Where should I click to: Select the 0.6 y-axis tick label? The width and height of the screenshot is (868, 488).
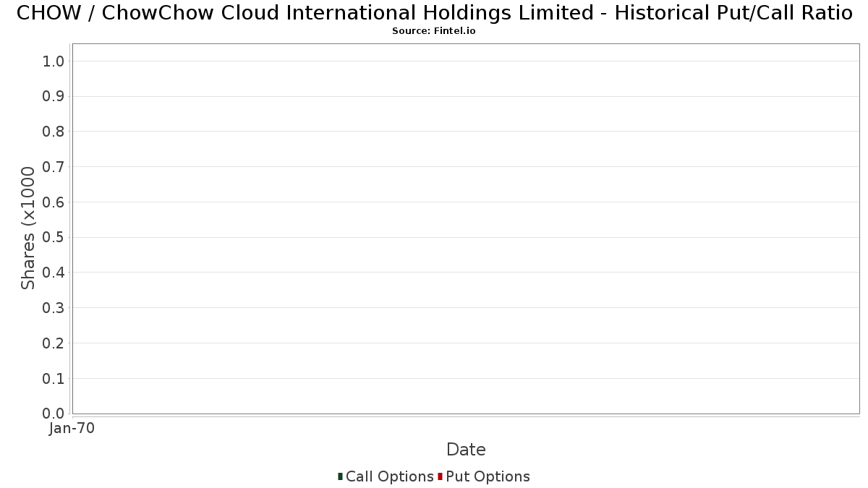pyautogui.click(x=54, y=202)
